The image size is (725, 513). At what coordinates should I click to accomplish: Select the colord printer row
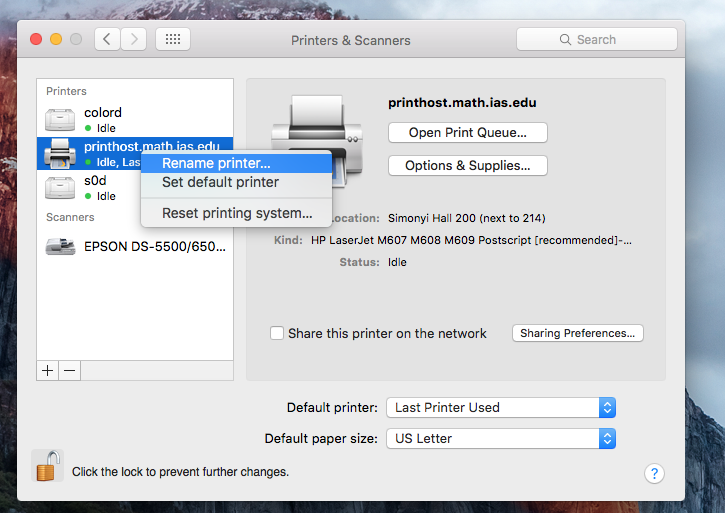coord(135,120)
